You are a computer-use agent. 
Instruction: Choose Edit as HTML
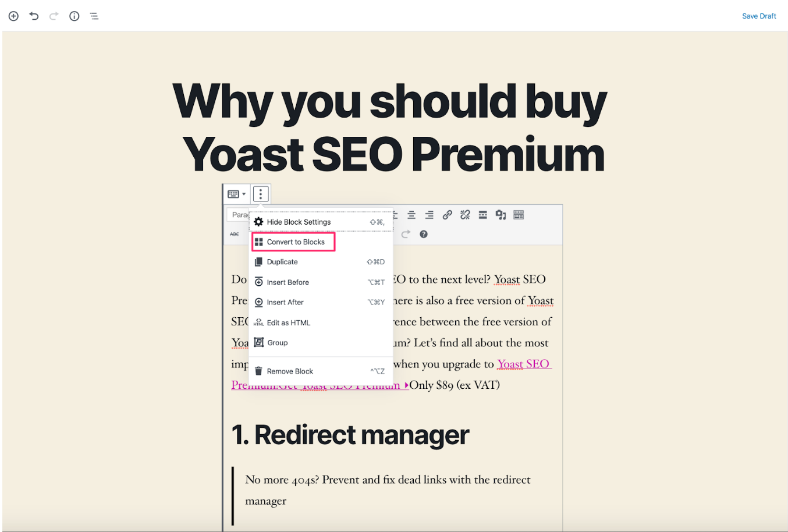[x=289, y=322]
